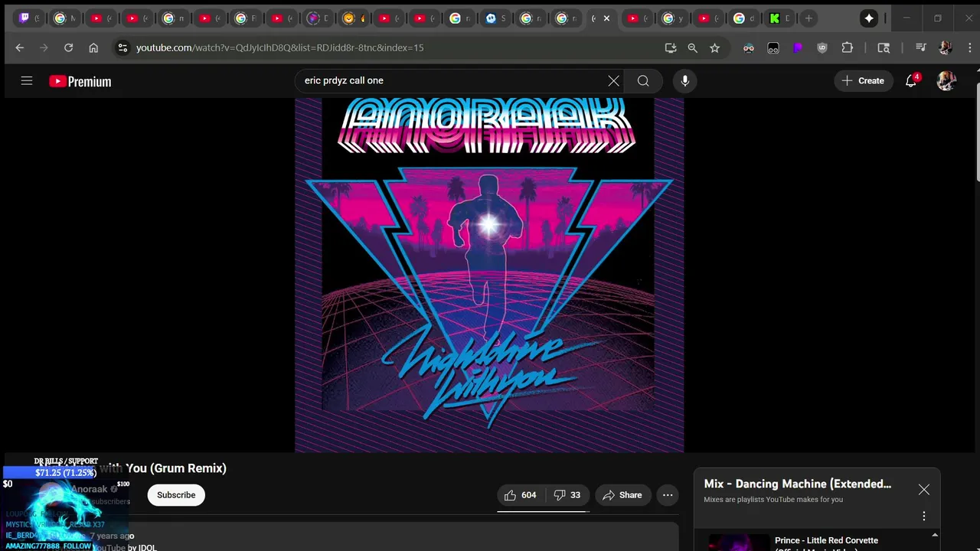This screenshot has width=980, height=551.
Task: Go back in browser history
Action: [x=20, y=47]
